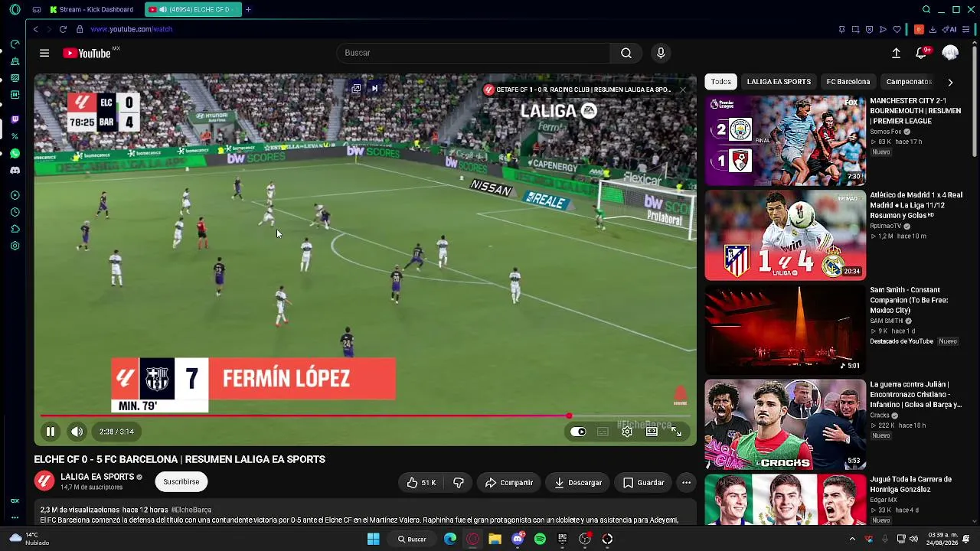Go back in browser history
Viewport: 980px width, 551px height.
pyautogui.click(x=35, y=29)
